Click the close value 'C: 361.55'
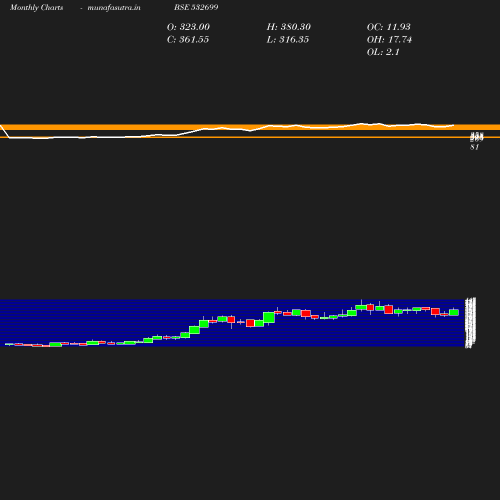 point(188,40)
